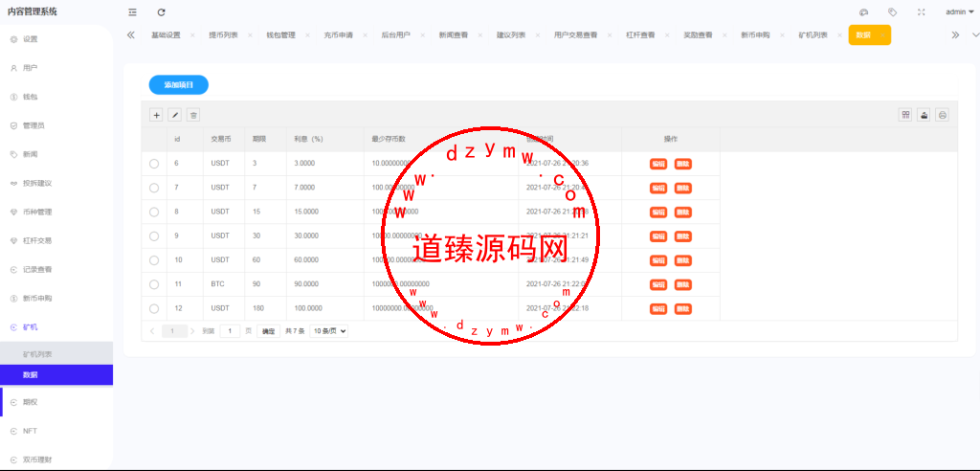Select the radio button for row id 10
This screenshot has height=471, width=980.
(154, 259)
